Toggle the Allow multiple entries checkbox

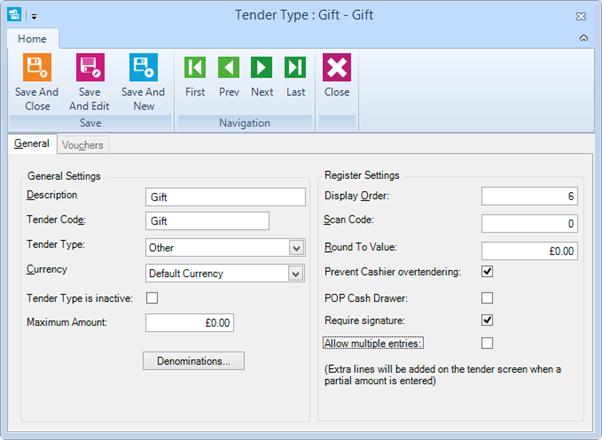pos(487,343)
